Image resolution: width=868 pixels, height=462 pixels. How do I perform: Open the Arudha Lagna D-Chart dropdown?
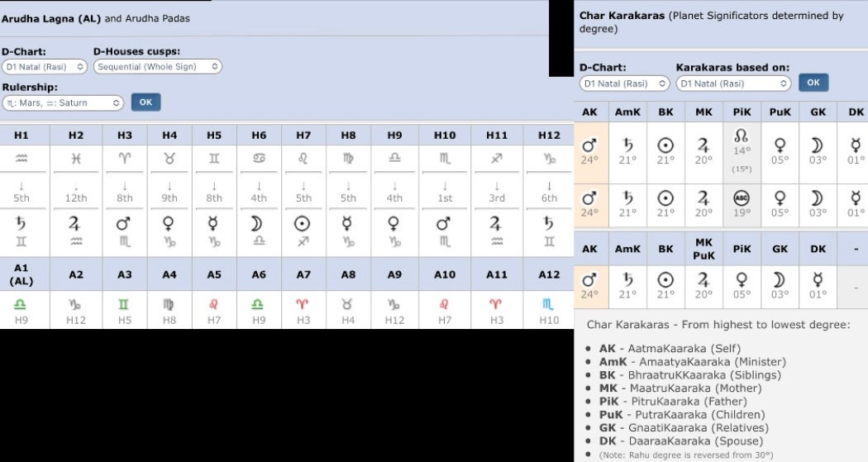[45, 67]
